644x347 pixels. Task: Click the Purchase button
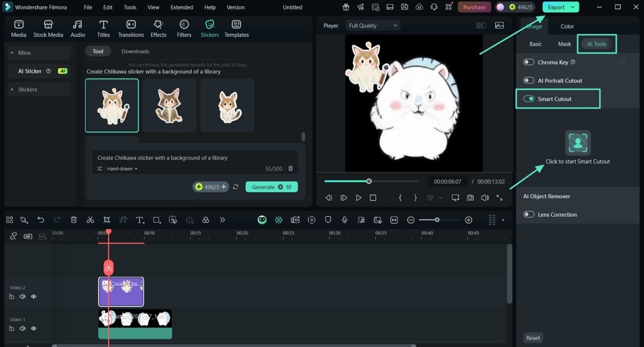pos(475,7)
